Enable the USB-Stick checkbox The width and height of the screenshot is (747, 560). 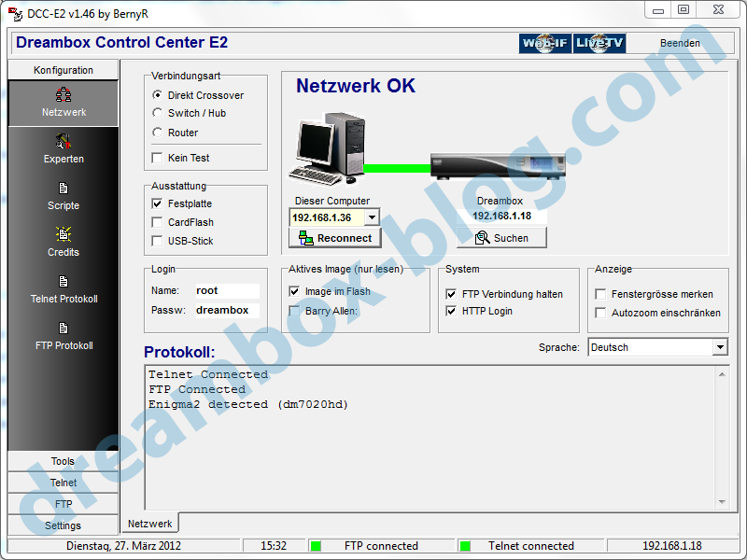[x=157, y=241]
